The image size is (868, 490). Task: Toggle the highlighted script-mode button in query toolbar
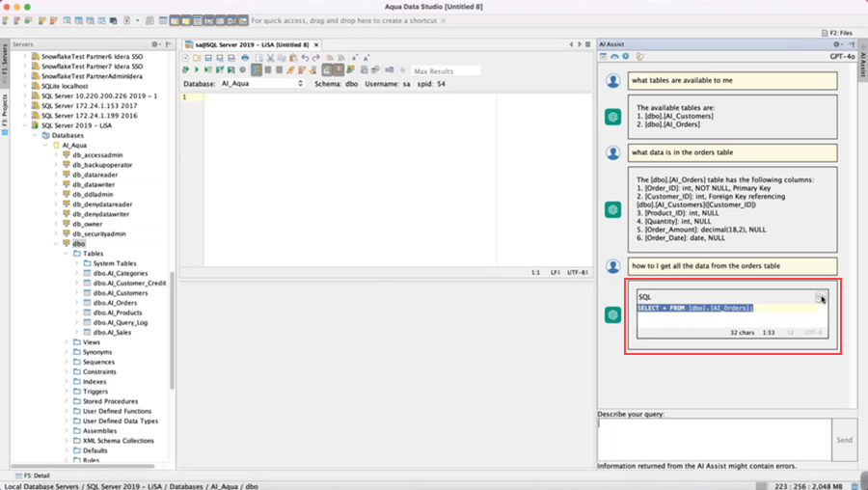point(257,69)
